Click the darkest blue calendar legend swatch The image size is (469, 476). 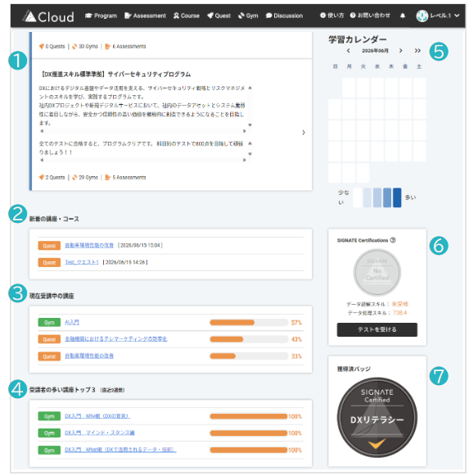(397, 197)
